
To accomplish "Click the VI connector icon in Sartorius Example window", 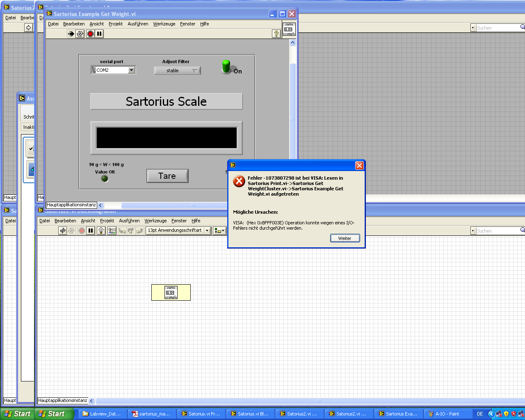I will pyautogui.click(x=289, y=29).
